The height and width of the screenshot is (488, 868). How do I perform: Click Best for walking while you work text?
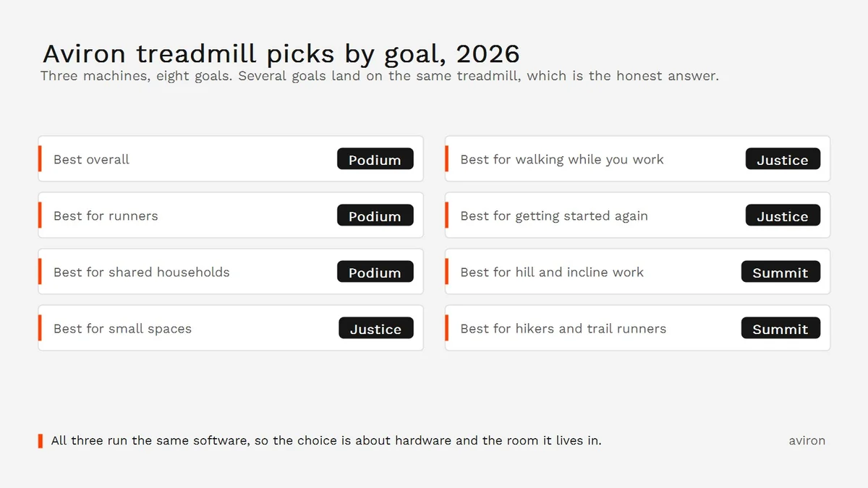(562, 160)
